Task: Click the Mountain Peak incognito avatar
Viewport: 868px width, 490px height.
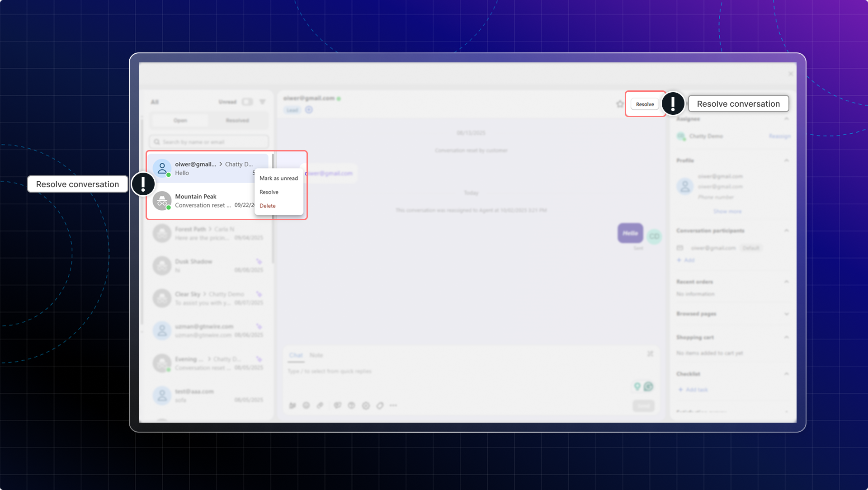Action: tap(162, 201)
